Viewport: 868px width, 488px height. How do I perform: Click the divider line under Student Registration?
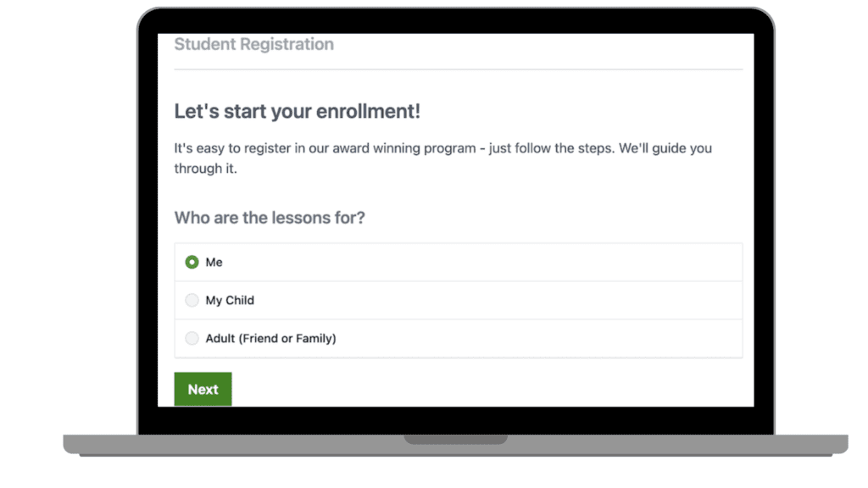click(458, 69)
